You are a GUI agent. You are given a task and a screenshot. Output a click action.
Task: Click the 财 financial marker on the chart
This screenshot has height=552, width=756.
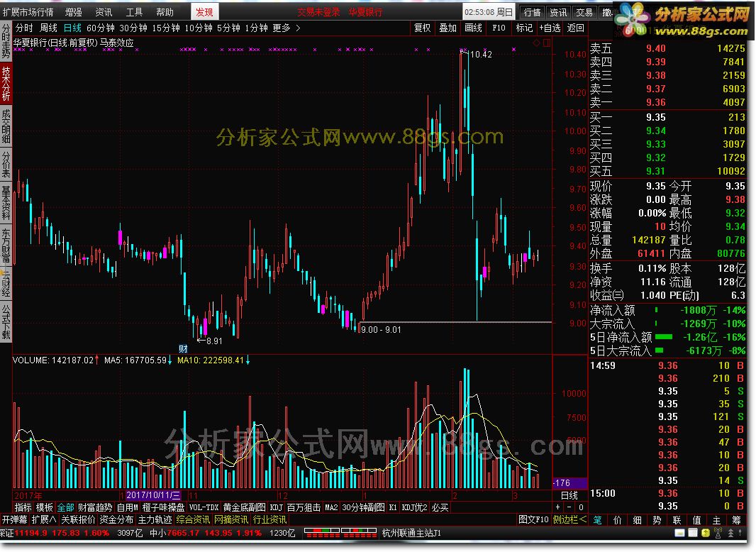tap(183, 349)
